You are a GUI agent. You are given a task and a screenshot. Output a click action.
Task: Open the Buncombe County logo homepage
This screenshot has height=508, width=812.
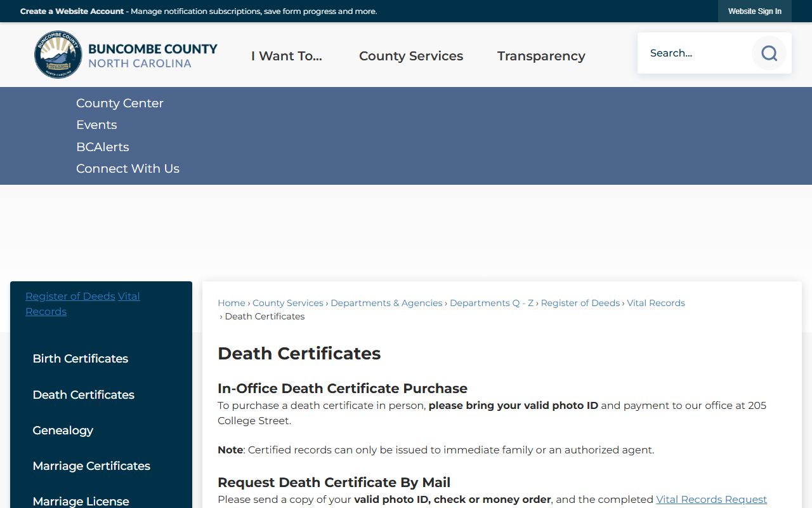click(x=126, y=55)
